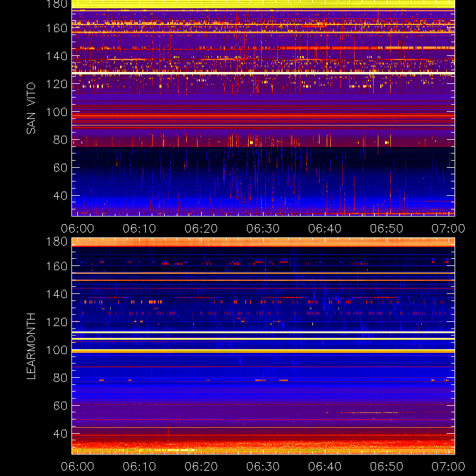Click the 80 tick on Learmonth axis
The image size is (476, 476).
click(60, 378)
